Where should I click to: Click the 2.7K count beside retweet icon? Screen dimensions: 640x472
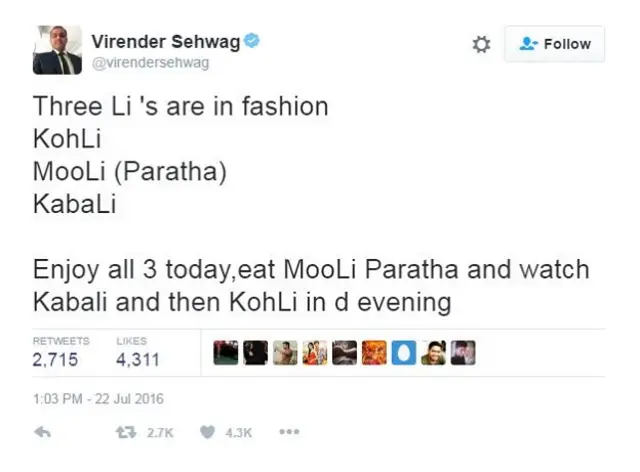(160, 432)
